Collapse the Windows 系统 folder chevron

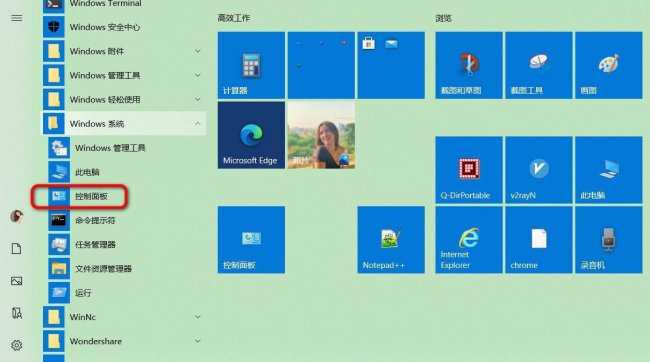[x=198, y=124]
